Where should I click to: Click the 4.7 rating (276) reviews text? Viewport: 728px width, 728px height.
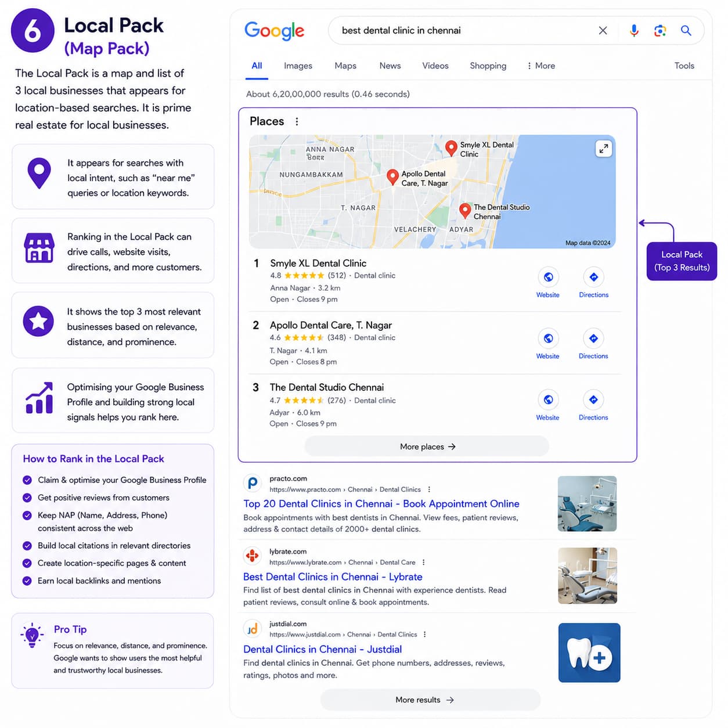tap(308, 401)
